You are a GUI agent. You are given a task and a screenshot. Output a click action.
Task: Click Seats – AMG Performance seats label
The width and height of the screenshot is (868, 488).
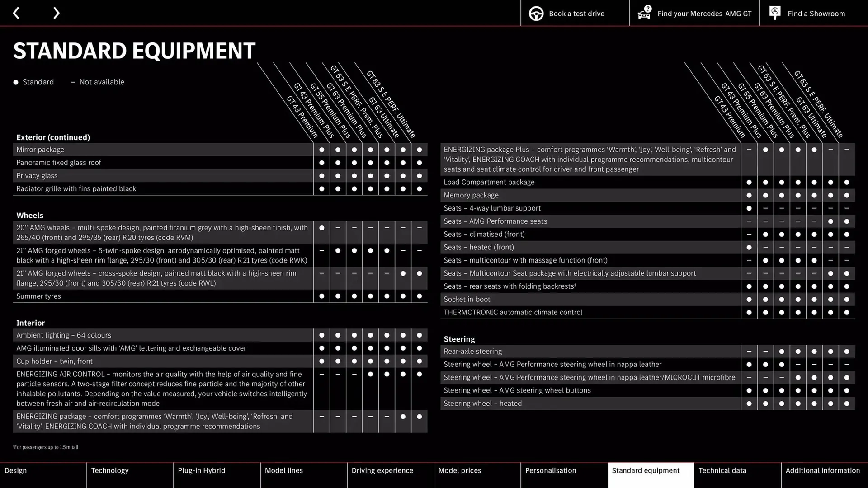pos(495,221)
